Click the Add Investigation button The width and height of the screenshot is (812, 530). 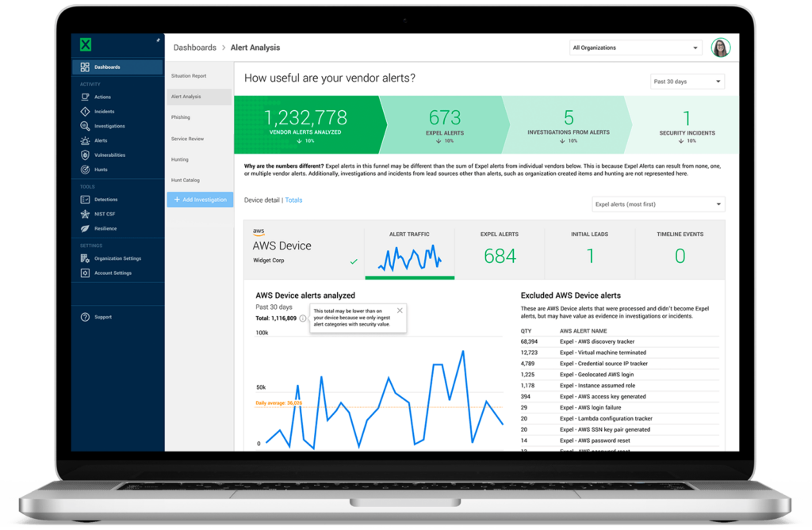pyautogui.click(x=200, y=200)
